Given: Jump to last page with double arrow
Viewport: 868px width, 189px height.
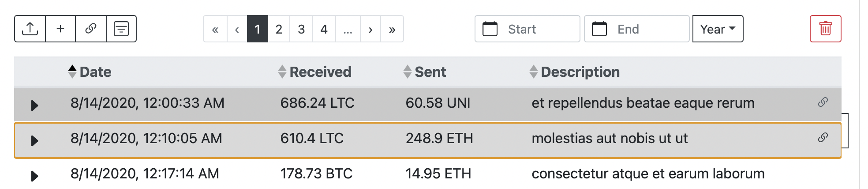Looking at the screenshot, I should [x=392, y=29].
